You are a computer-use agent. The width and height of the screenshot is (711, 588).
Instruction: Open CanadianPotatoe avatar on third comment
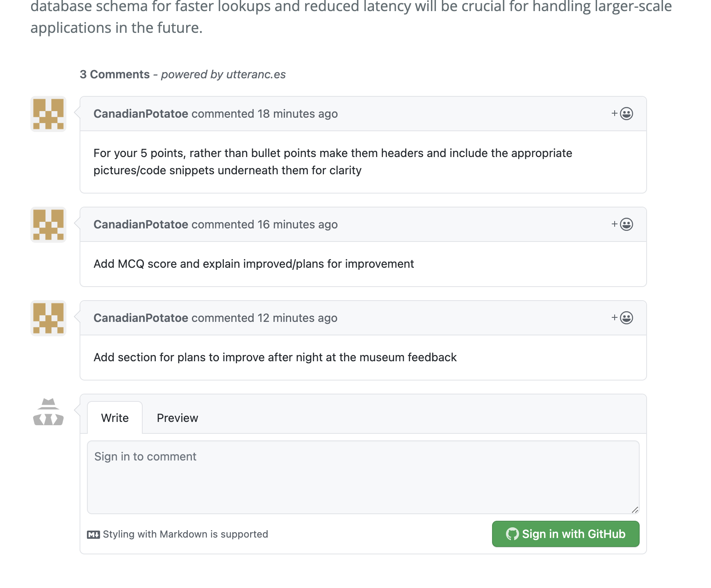click(x=48, y=318)
